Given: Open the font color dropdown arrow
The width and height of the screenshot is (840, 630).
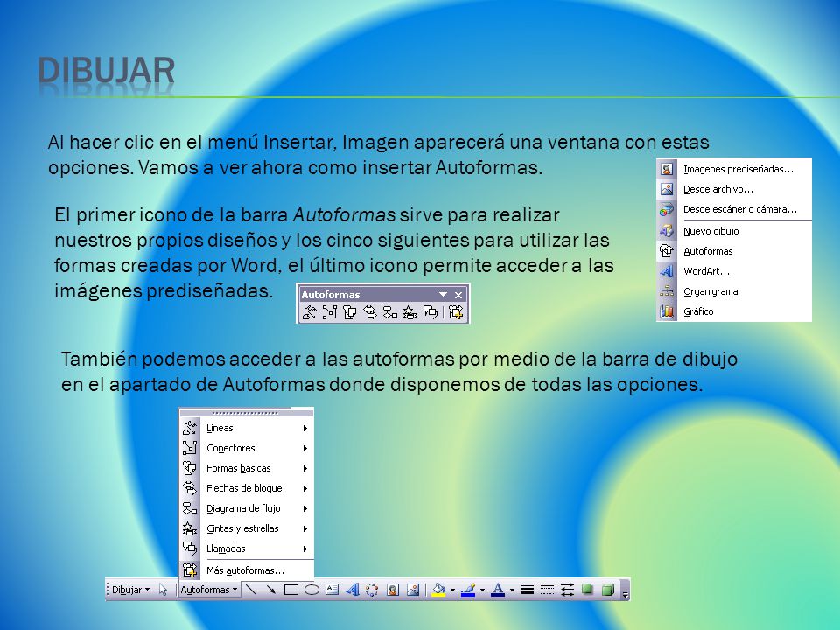Looking at the screenshot, I should point(512,590).
